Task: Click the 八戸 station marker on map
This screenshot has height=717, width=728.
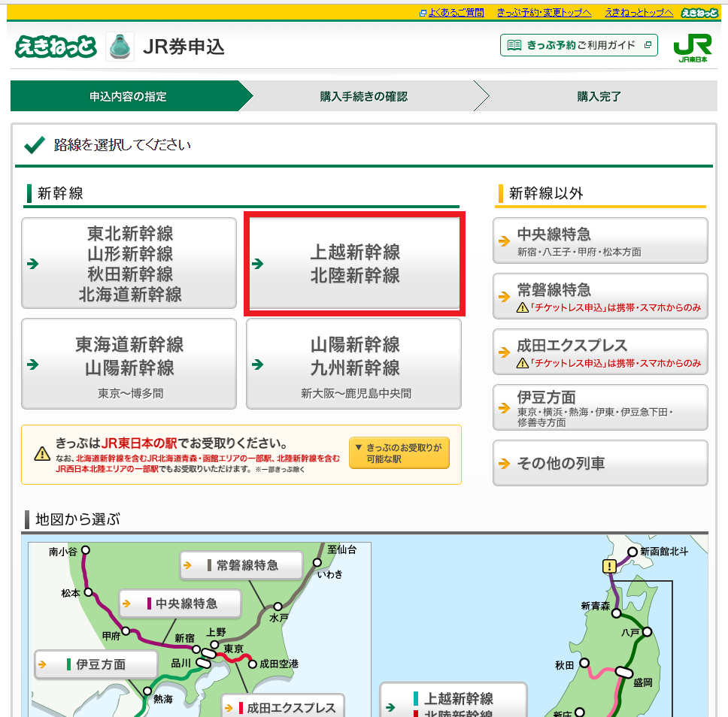Action: tap(648, 631)
